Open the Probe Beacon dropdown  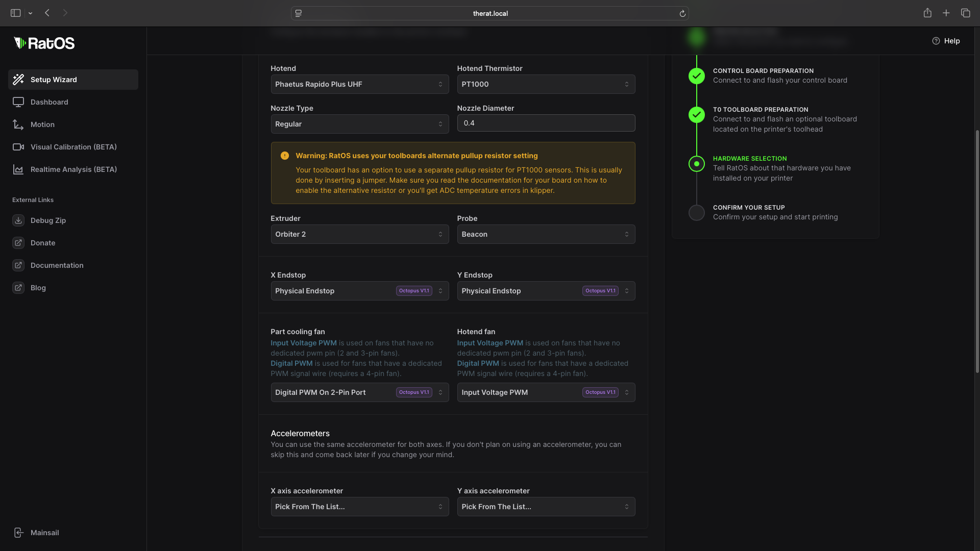546,234
